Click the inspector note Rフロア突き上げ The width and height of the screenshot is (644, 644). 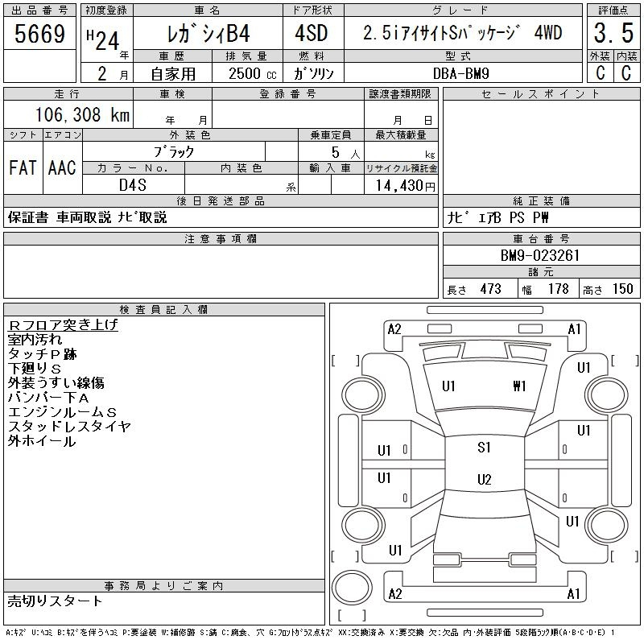(63, 325)
